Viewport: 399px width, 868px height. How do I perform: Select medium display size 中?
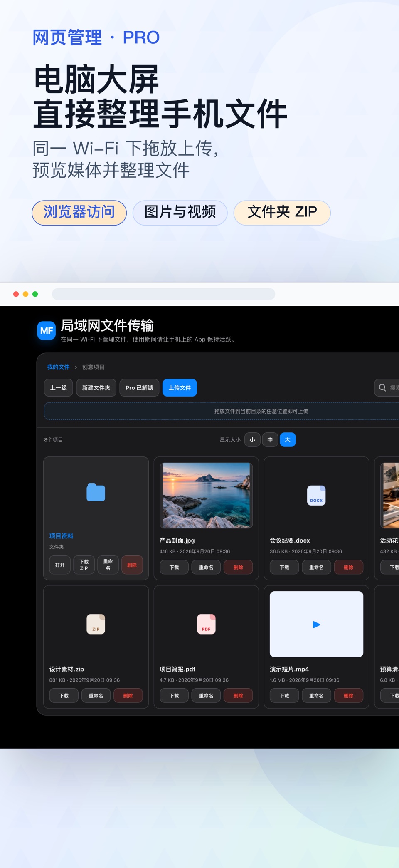[270, 440]
